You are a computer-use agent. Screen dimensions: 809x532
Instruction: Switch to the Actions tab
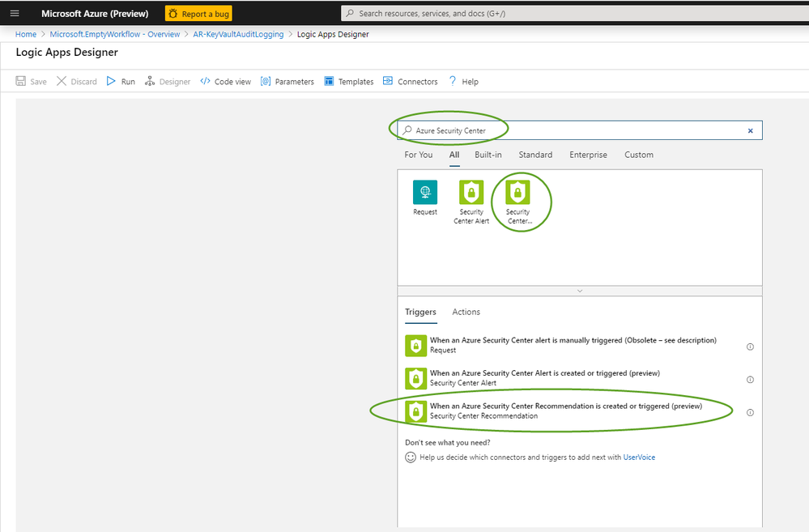(x=466, y=313)
